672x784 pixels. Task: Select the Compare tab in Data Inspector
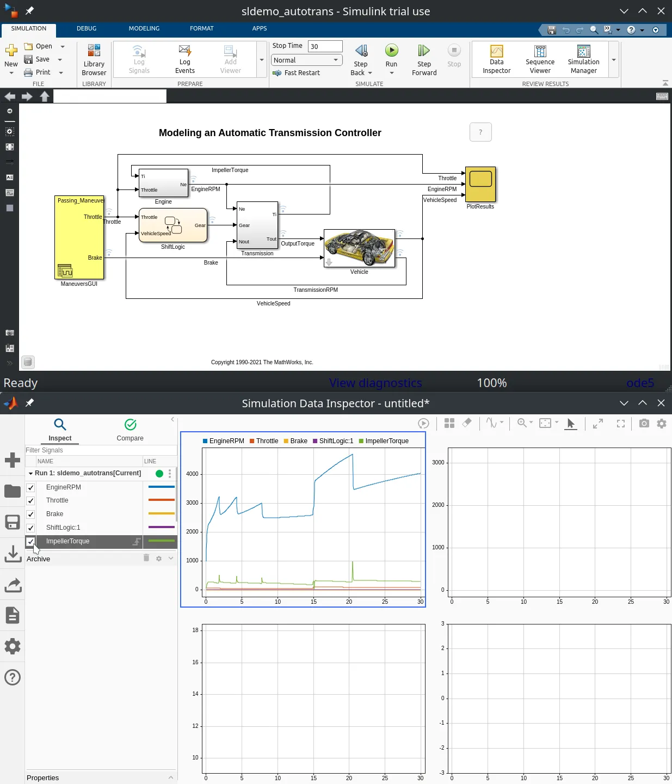130,430
